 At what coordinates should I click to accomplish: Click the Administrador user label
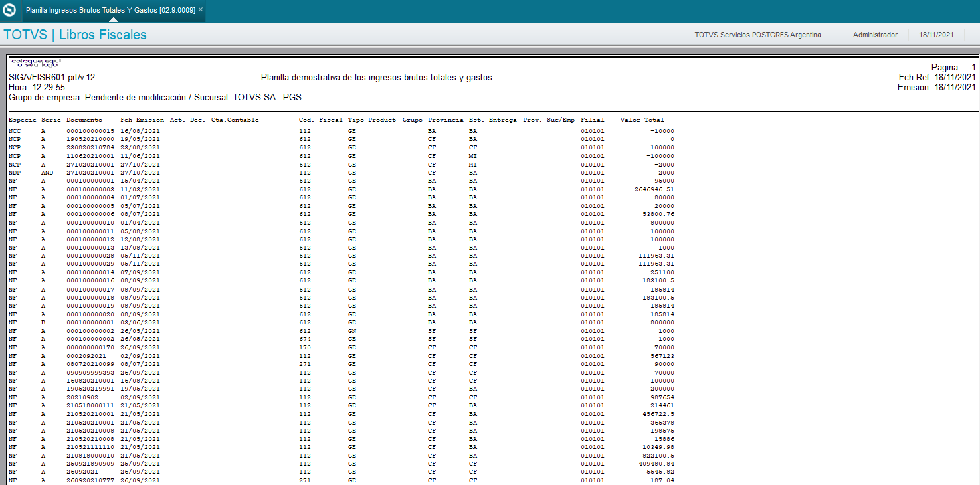tap(875, 35)
